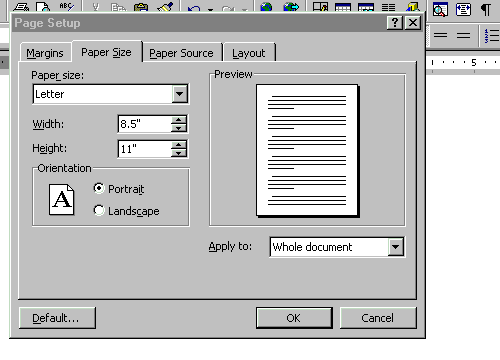
Task: Click the Default... button
Action: tap(57, 318)
